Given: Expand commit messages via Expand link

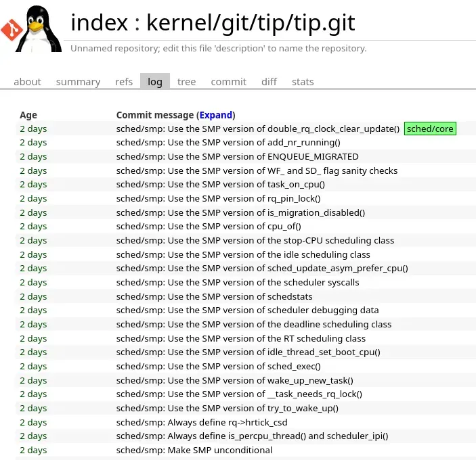Looking at the screenshot, I should point(216,115).
